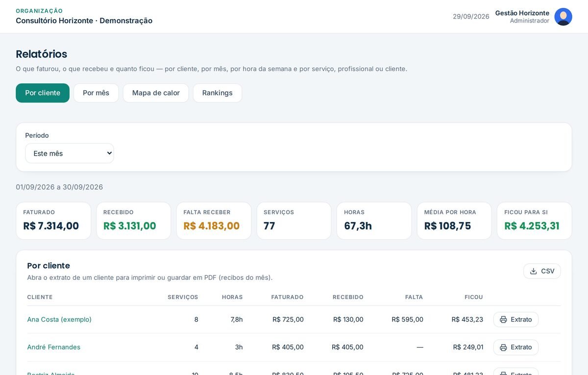
Task: Open Extrato for Ana Costa
Action: click(516, 320)
